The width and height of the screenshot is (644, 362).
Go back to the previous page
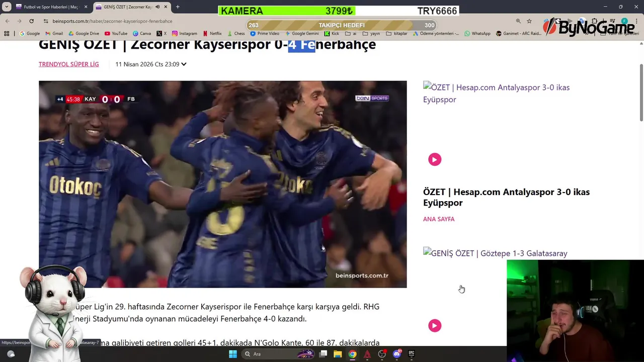click(x=7, y=21)
